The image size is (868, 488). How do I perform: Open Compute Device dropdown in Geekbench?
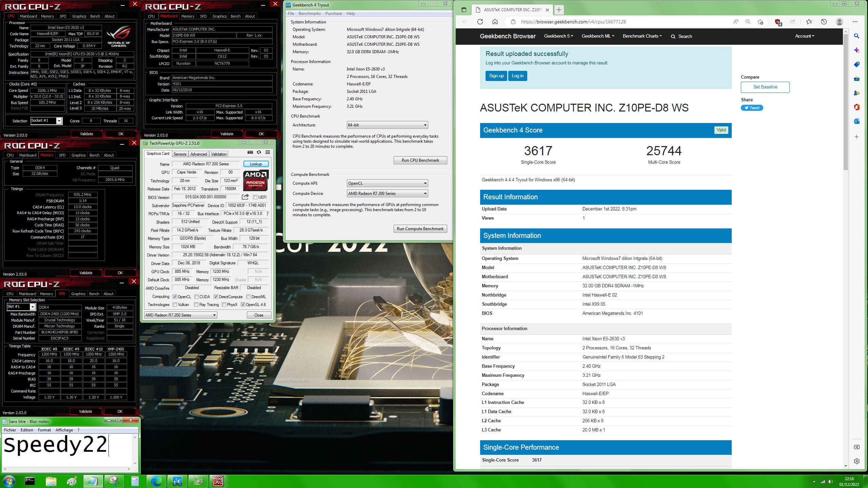(x=387, y=194)
